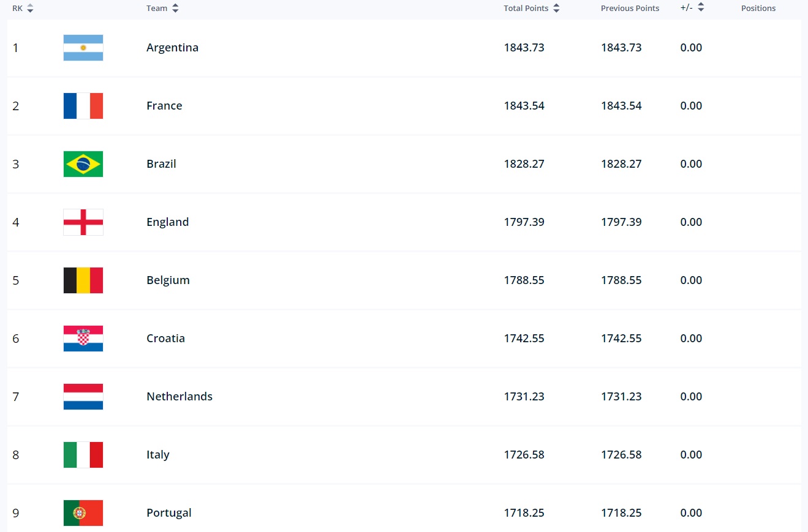Click the Netherlands flag icon
Viewport: 808px width, 532px height.
(83, 396)
